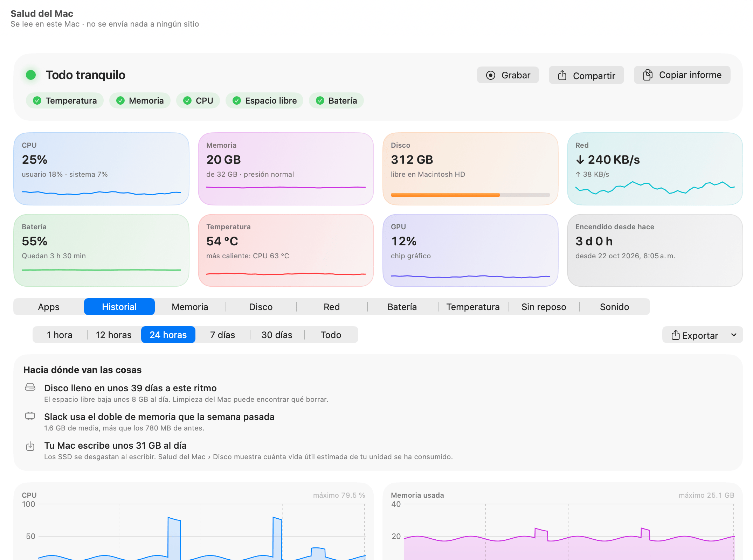Screen dimensions: 753x560
Task: Click the Grabar button label
Action: click(516, 75)
